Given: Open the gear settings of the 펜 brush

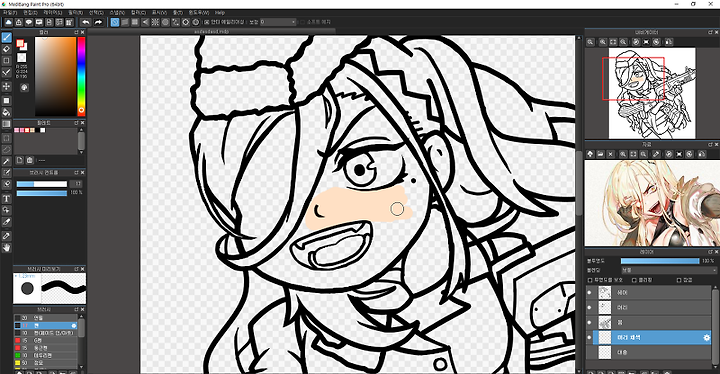Looking at the screenshot, I should (73, 325).
